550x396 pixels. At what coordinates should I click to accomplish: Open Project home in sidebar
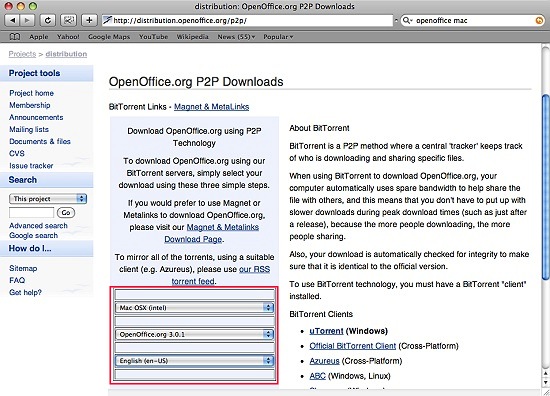click(x=32, y=93)
